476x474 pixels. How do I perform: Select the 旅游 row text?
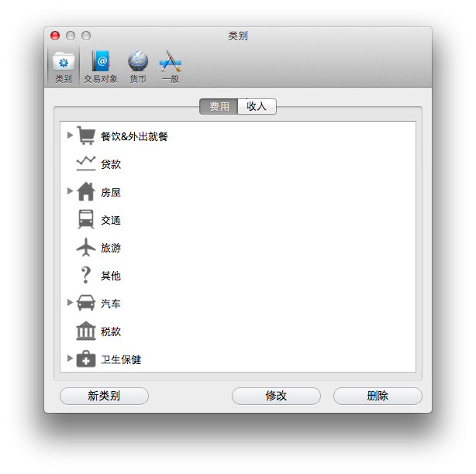click(x=111, y=248)
